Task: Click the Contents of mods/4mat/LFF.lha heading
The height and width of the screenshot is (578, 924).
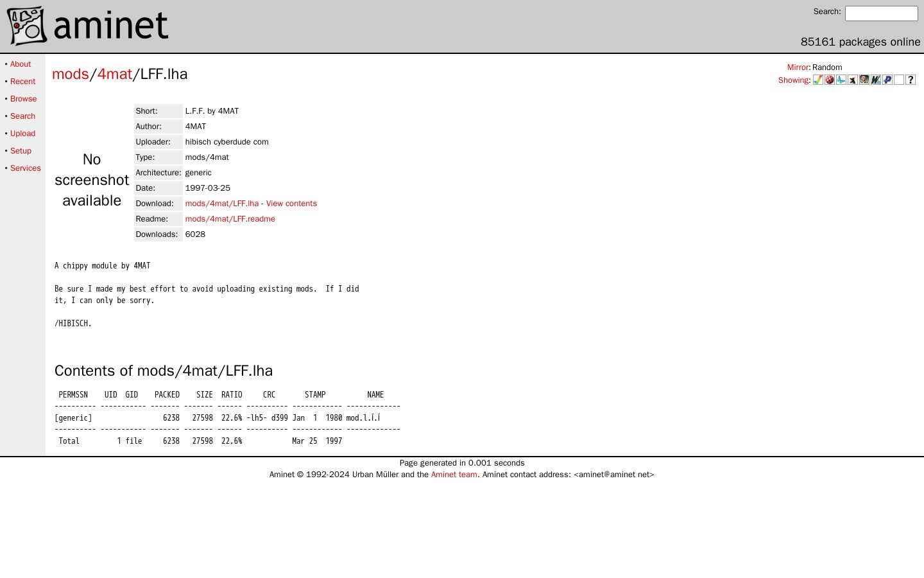Action: (164, 371)
